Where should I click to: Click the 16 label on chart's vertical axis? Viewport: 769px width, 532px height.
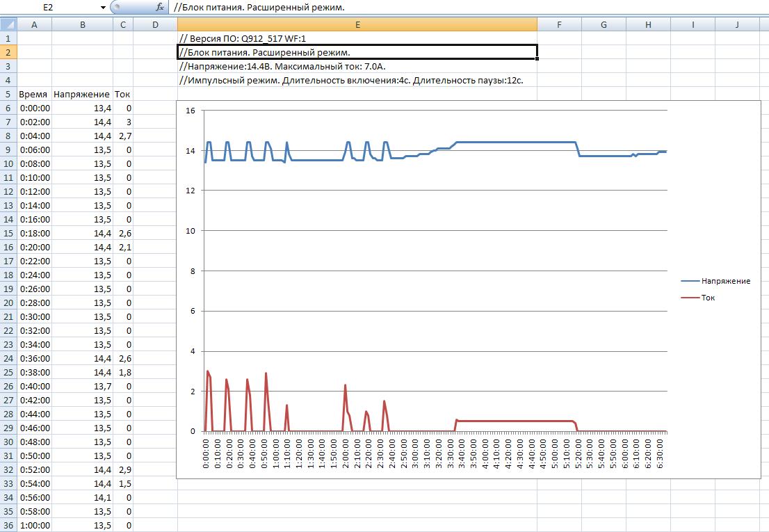[x=192, y=110]
